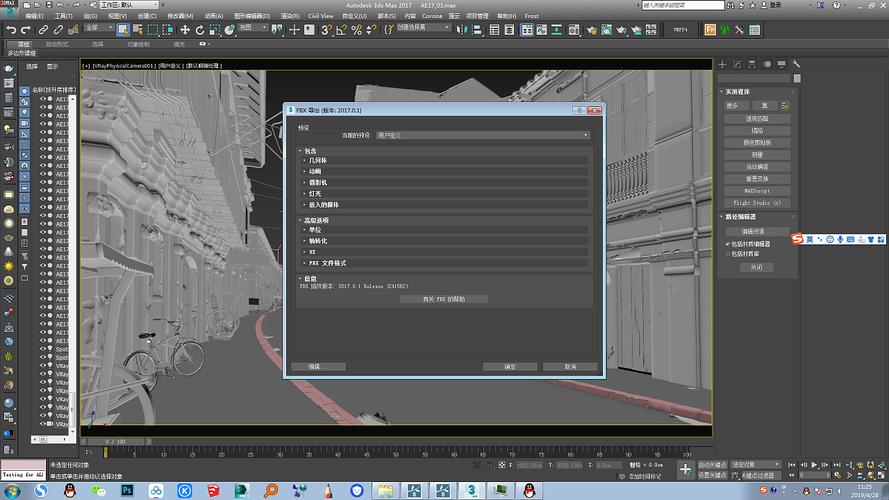Click 确定 to confirm FBX export

pyautogui.click(x=510, y=367)
